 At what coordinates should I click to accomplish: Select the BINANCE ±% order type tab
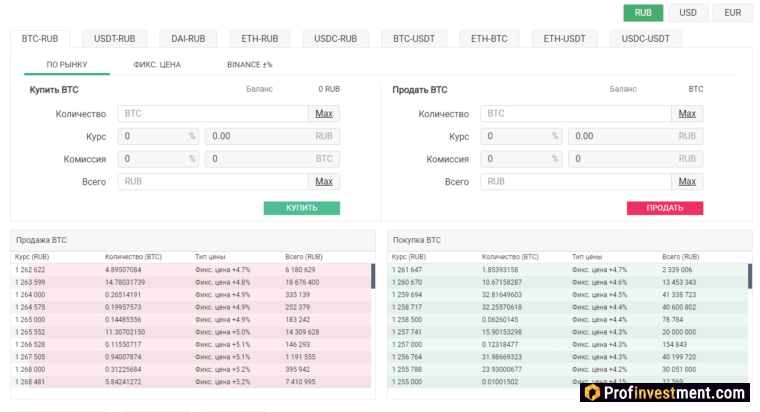(x=250, y=65)
